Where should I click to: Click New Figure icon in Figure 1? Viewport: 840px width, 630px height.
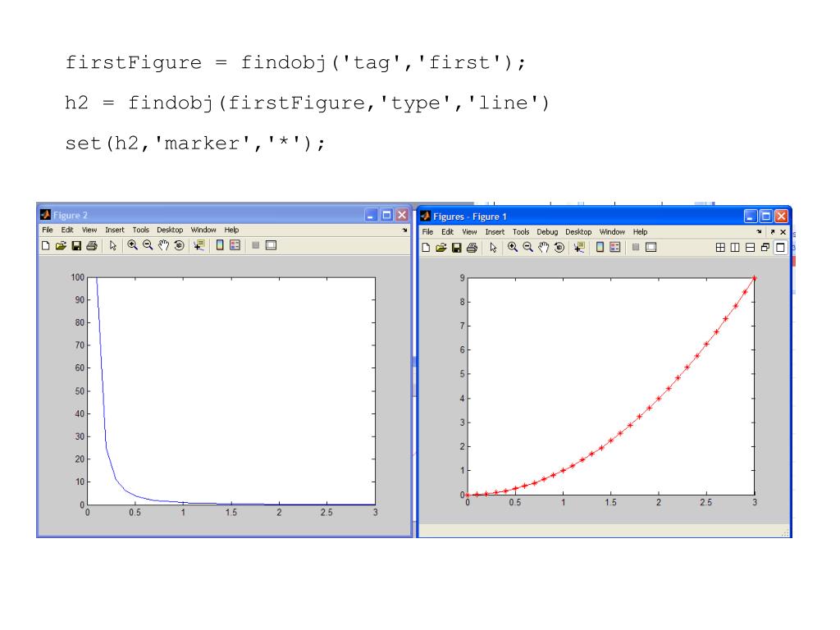click(426, 248)
